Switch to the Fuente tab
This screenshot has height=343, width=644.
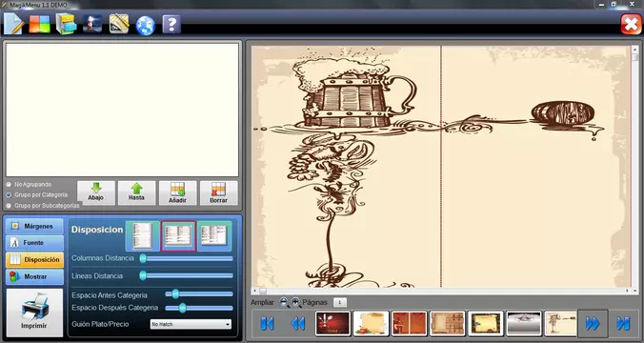click(x=34, y=243)
